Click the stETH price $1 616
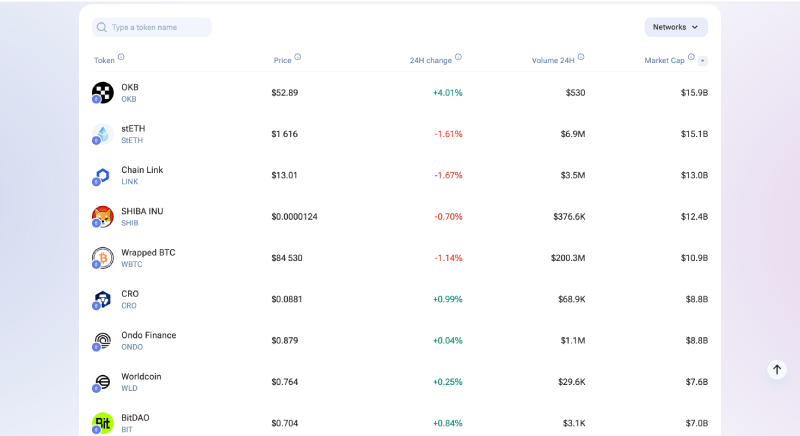 [x=285, y=134]
